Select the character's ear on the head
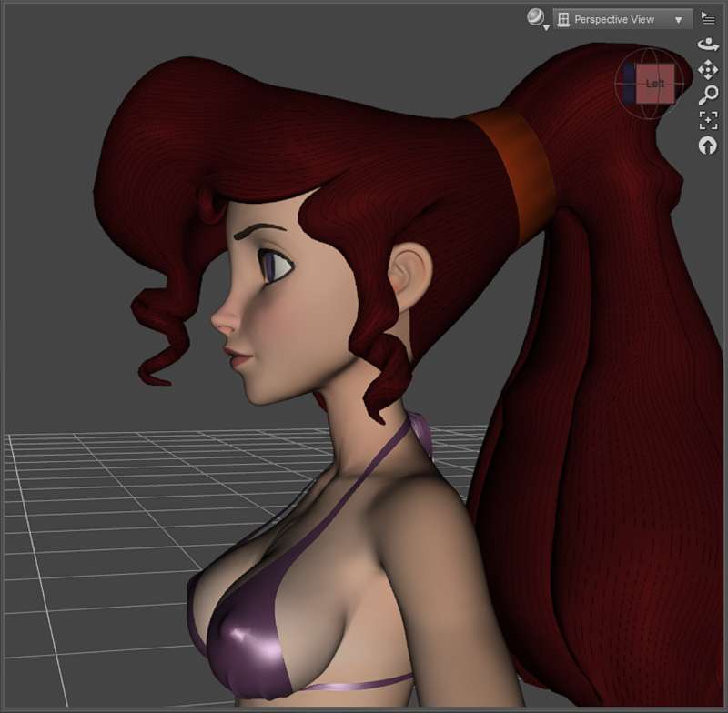 tap(409, 277)
